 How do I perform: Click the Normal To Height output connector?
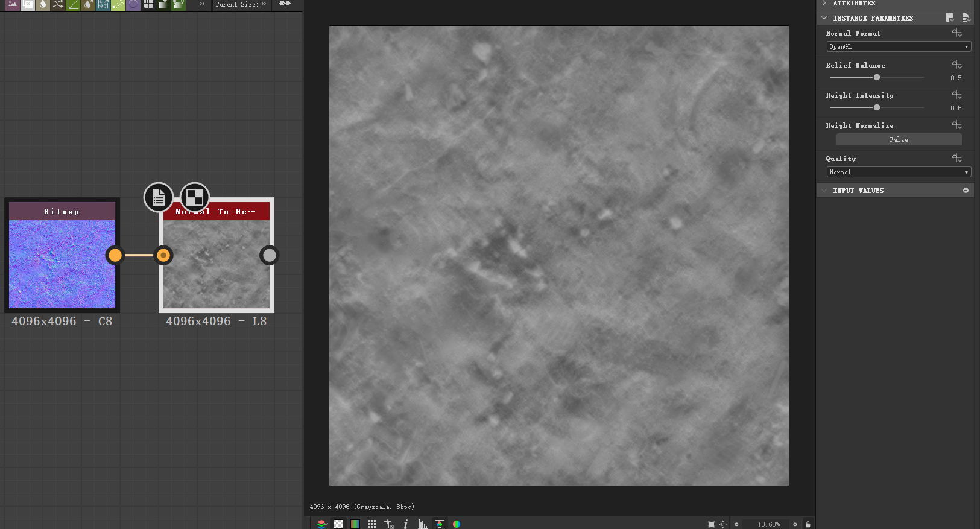(269, 255)
